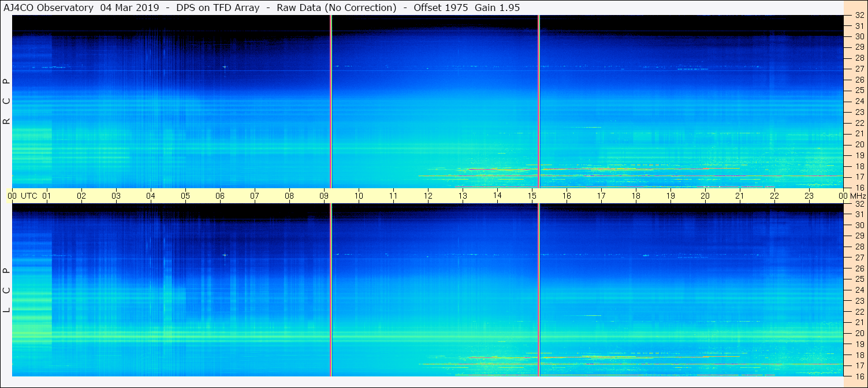Image resolution: width=868 pixels, height=388 pixels.
Task: Select 'Raw Data (No Correction)' header text
Action: [337, 8]
